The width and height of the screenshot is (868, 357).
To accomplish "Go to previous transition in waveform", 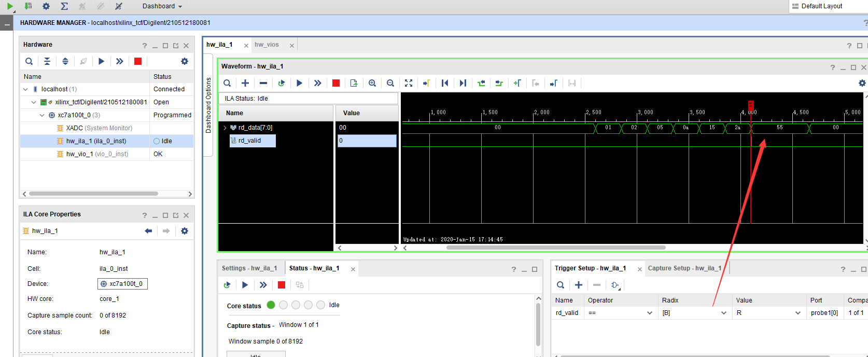I will point(481,83).
